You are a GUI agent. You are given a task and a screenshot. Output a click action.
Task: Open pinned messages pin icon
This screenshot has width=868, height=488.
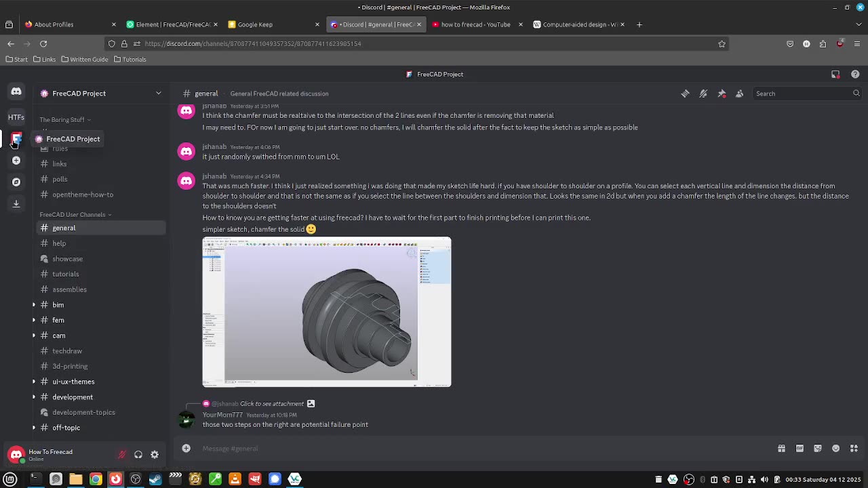[722, 94]
